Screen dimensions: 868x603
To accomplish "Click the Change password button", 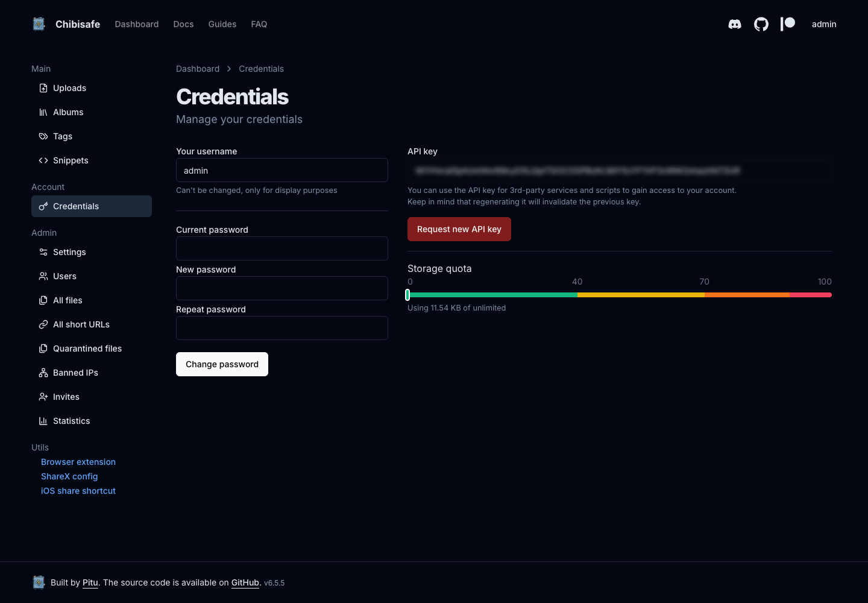I will tap(222, 364).
